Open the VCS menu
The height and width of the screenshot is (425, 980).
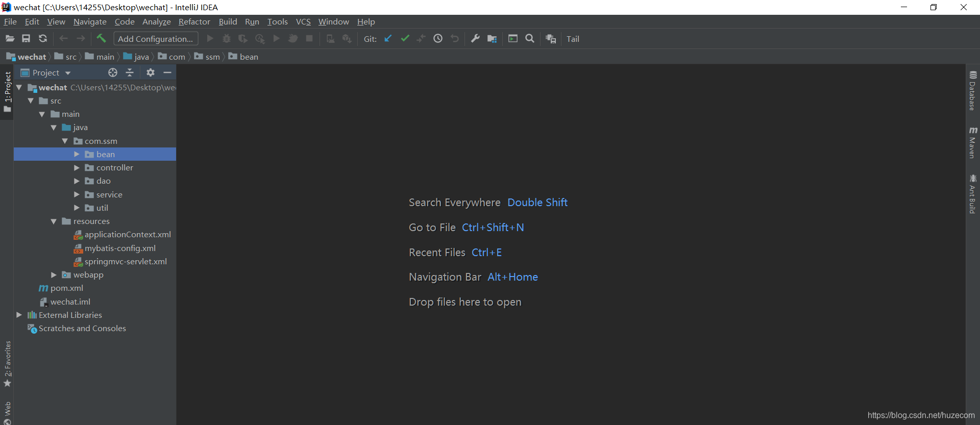(x=303, y=21)
